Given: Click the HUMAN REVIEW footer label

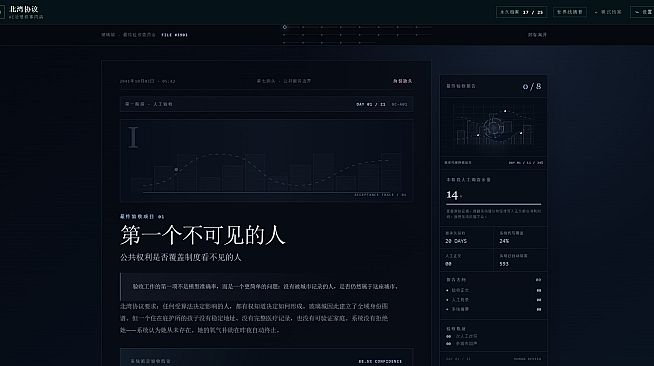Looking at the screenshot, I should click(x=528, y=358).
